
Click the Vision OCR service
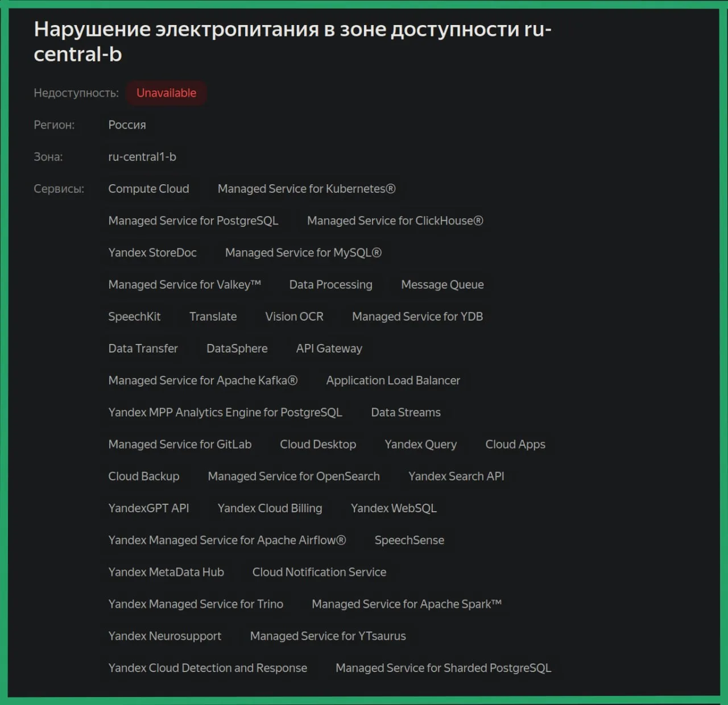pos(294,316)
